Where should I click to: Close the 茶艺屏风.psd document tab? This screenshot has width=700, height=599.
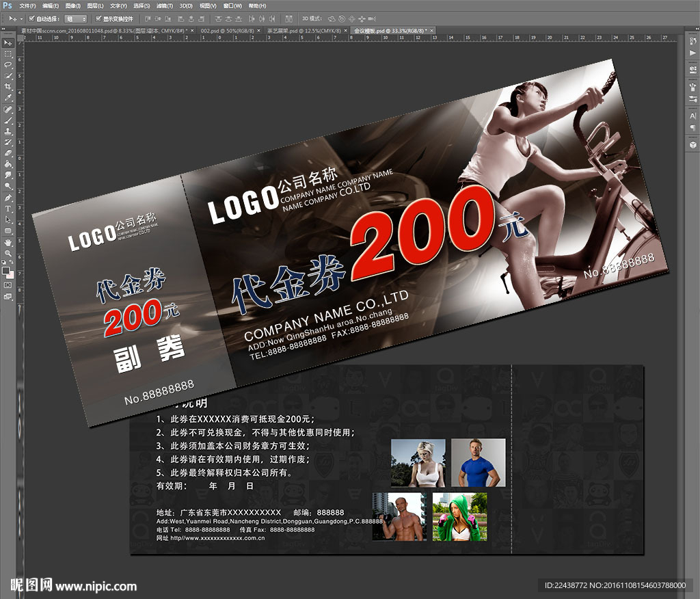point(345,31)
